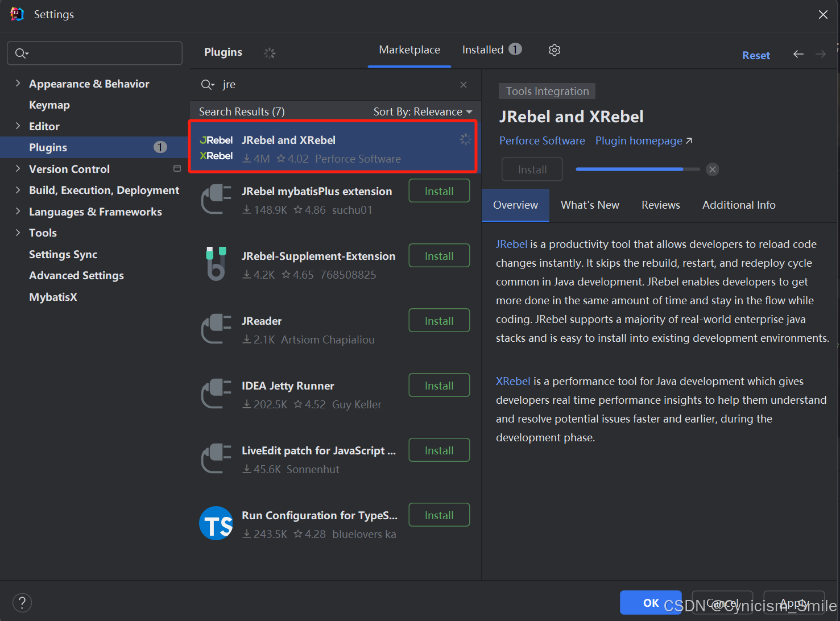Open the Plugin homepage link
The width and height of the screenshot is (840, 621).
pos(643,141)
